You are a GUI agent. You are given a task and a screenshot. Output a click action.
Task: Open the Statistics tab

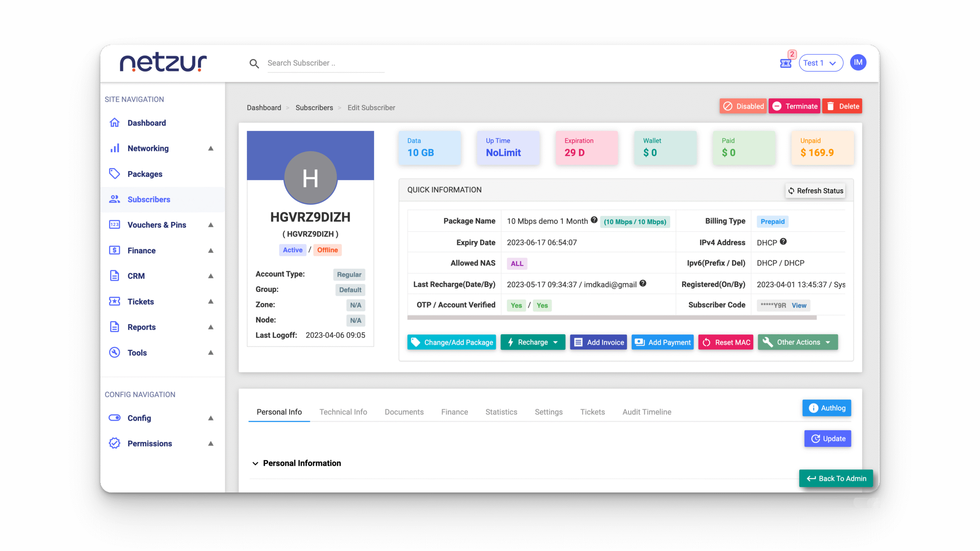(x=501, y=412)
